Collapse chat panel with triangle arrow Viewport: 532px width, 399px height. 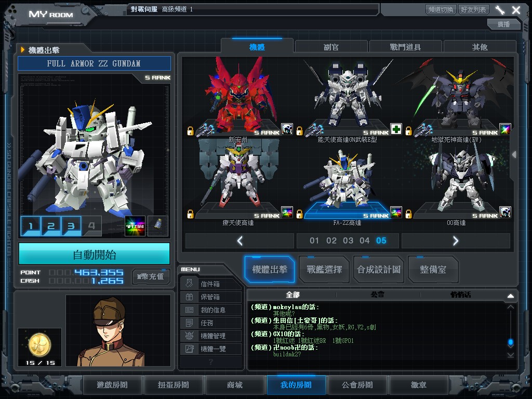511,296
